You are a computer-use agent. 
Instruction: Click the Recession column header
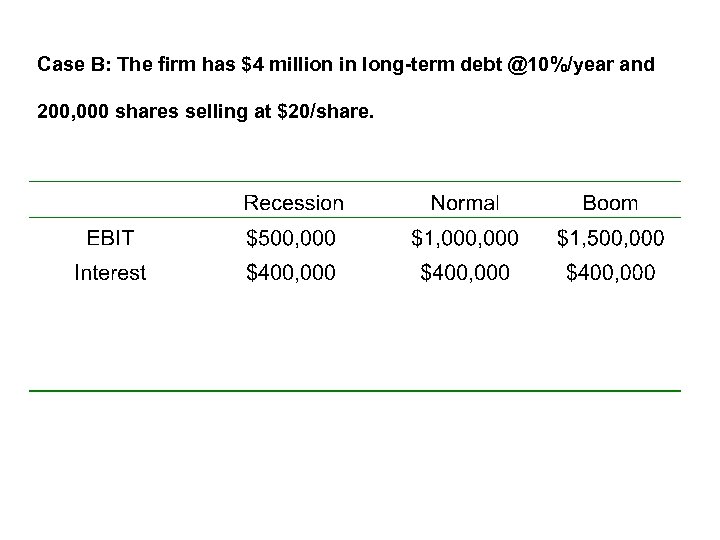pyautogui.click(x=294, y=203)
